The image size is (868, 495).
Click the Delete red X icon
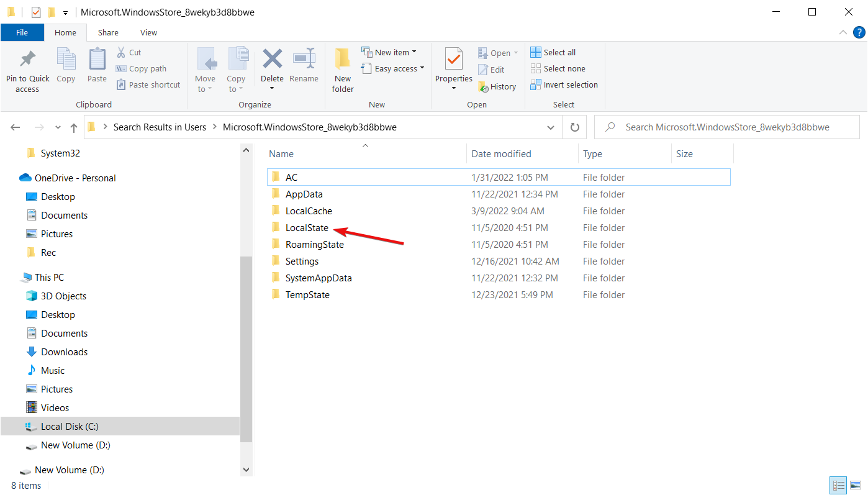[272, 60]
